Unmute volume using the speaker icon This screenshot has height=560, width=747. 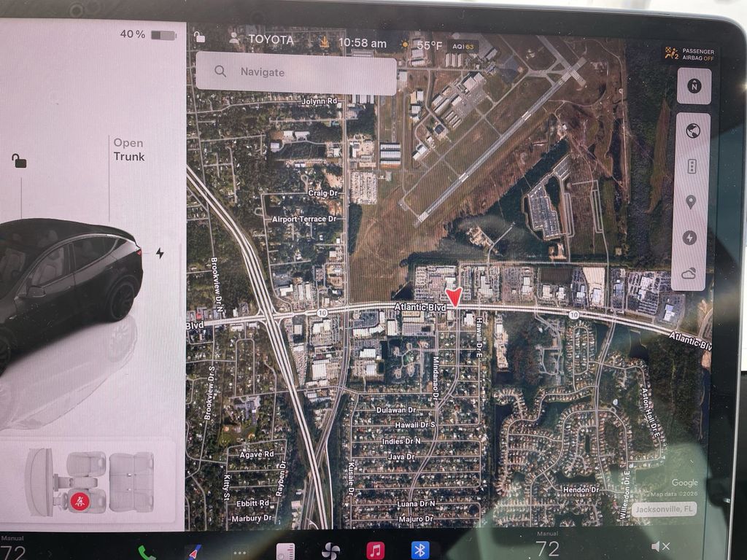(x=660, y=546)
